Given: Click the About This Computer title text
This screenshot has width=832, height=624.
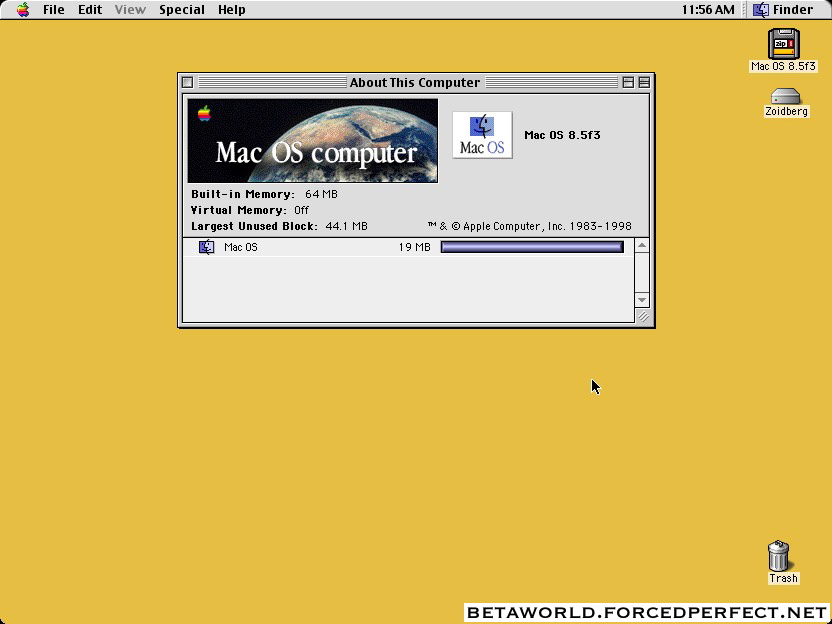Looking at the screenshot, I should [x=414, y=82].
